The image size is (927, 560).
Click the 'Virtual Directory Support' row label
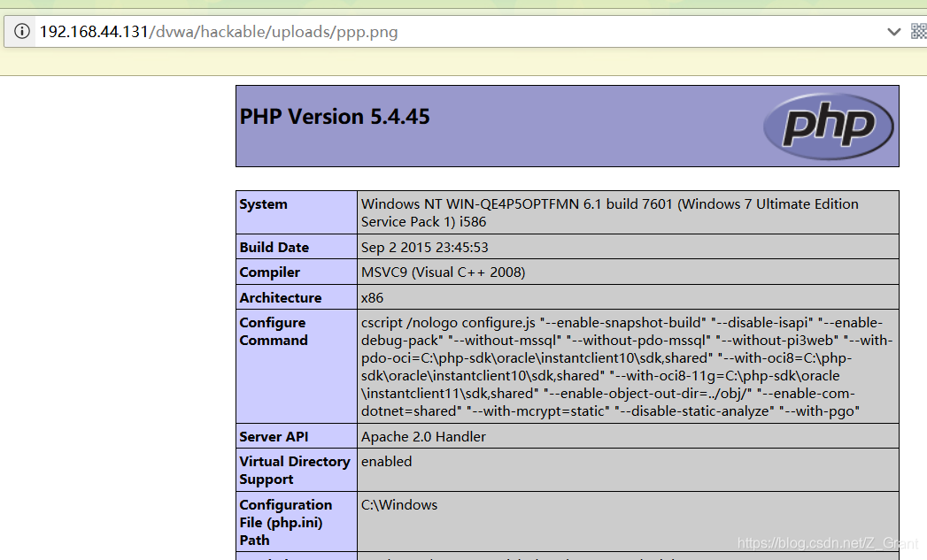[295, 471]
